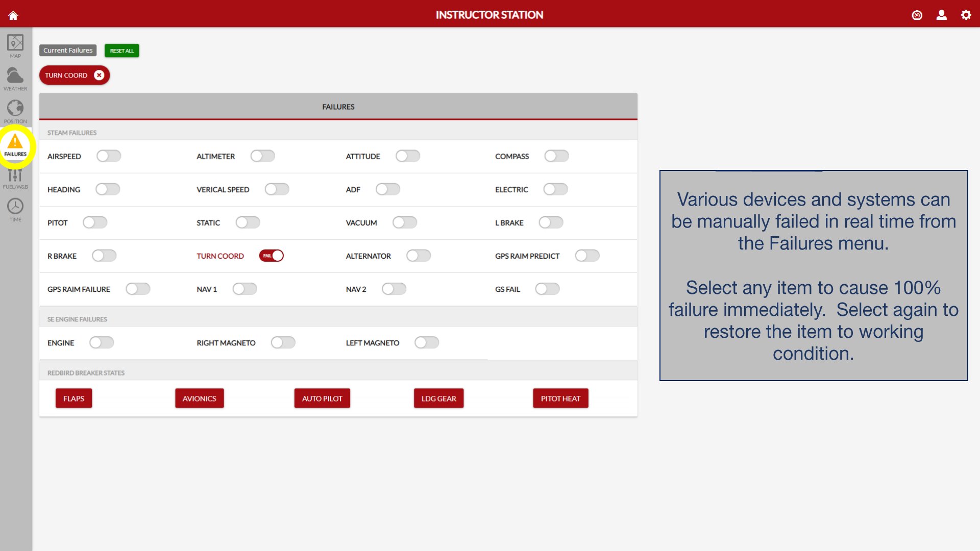The image size is (980, 551).
Task: Open the Position sidebar section
Action: (x=15, y=111)
